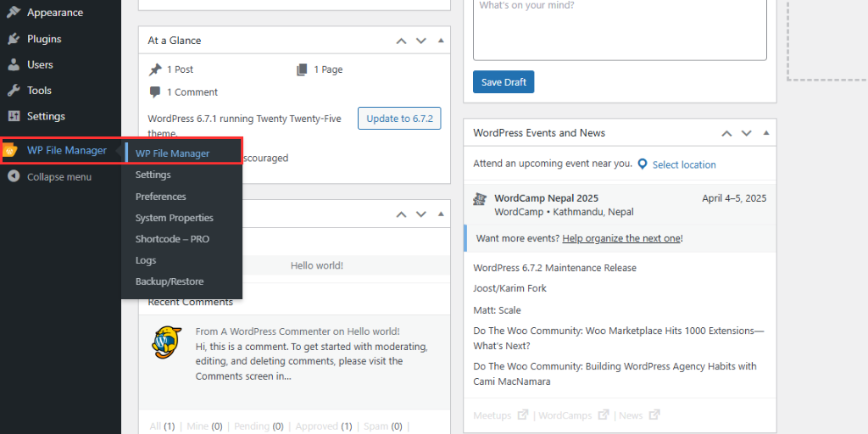Image resolution: width=868 pixels, height=434 pixels.
Task: Click A WordPress Commenter author link
Action: 275,331
